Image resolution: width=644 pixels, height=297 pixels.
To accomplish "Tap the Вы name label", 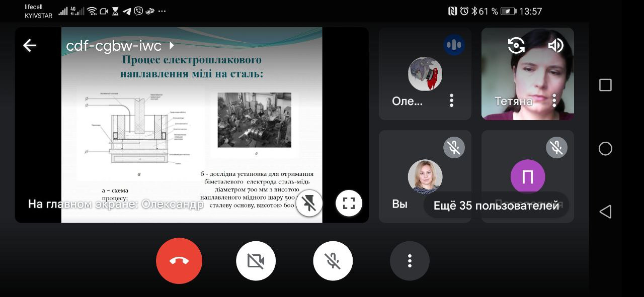I will [x=399, y=204].
